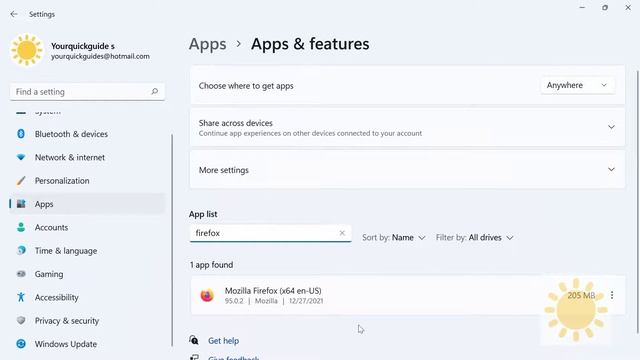Viewport: 640px width, 360px height.
Task: Click the Find a setting search box
Action: pyautogui.click(x=87, y=91)
